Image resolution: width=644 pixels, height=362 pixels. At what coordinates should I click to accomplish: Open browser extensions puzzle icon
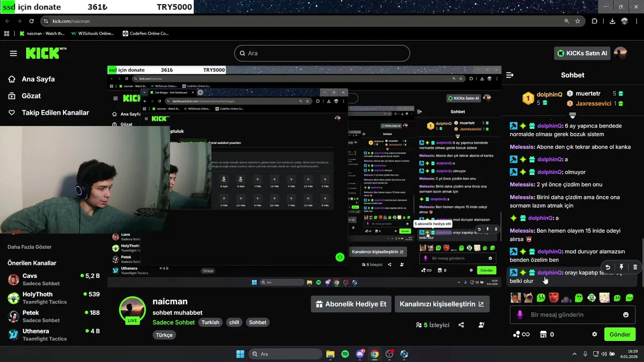(x=595, y=21)
